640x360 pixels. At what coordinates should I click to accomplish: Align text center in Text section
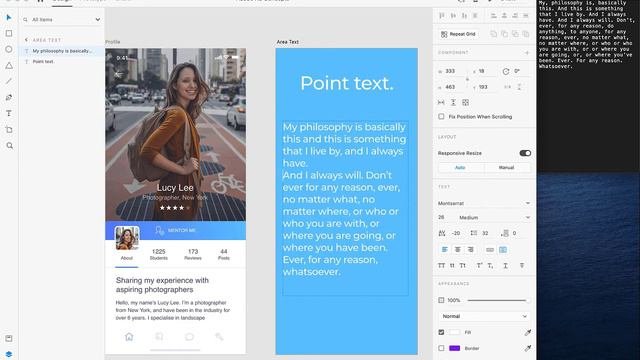[x=458, y=249]
